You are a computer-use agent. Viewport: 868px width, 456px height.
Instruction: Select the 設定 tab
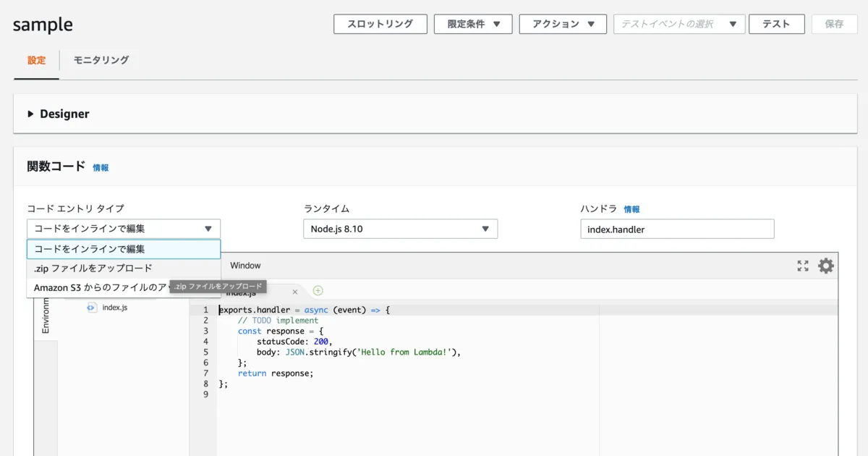tap(36, 60)
